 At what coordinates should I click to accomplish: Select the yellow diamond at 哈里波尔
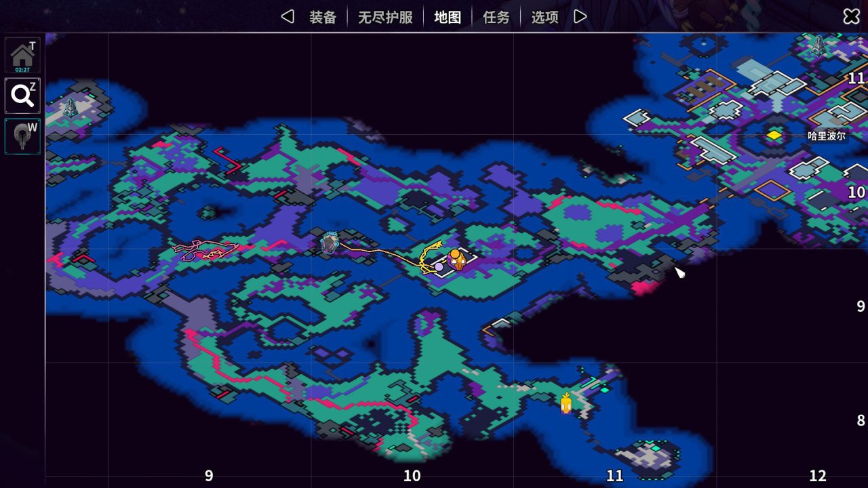pos(774,136)
